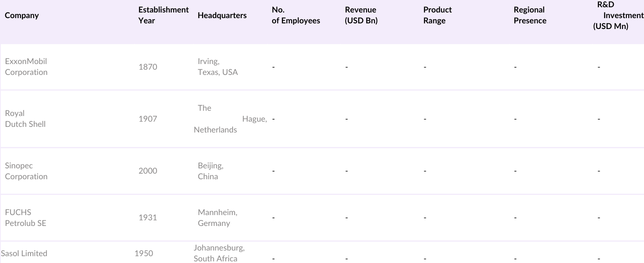Select the Johannesburg, South Africa cell

click(x=219, y=253)
